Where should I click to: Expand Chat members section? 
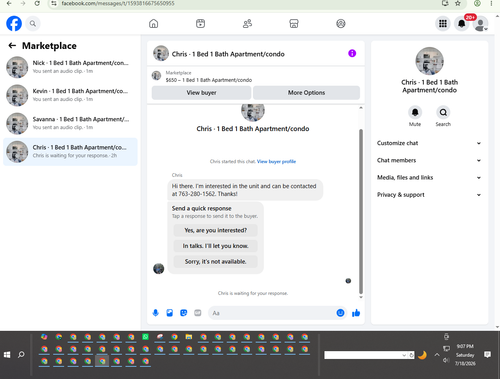pos(429,160)
